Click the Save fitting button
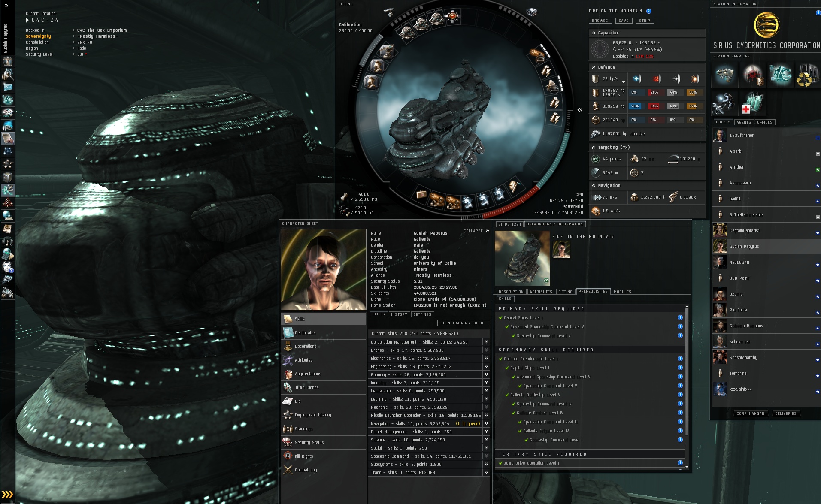 pyautogui.click(x=624, y=21)
